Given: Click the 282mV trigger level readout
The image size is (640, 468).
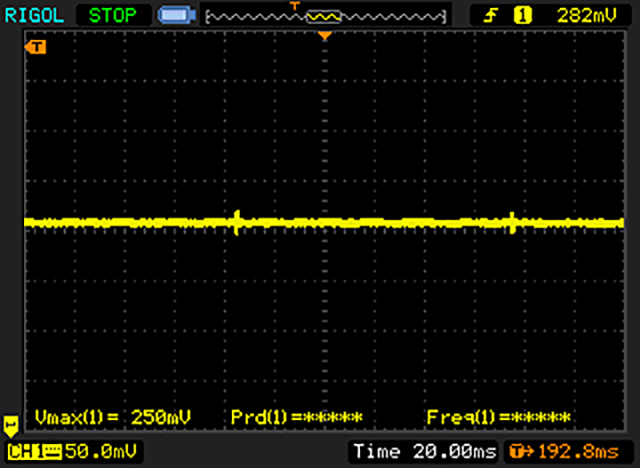Looking at the screenshot, I should pos(587,16).
